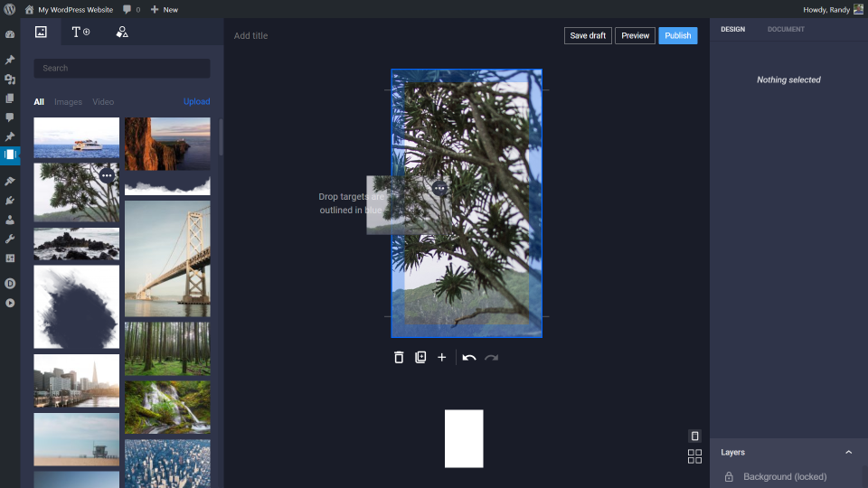
Task: Open Pages icon in admin sidebar
Action: [x=10, y=99]
